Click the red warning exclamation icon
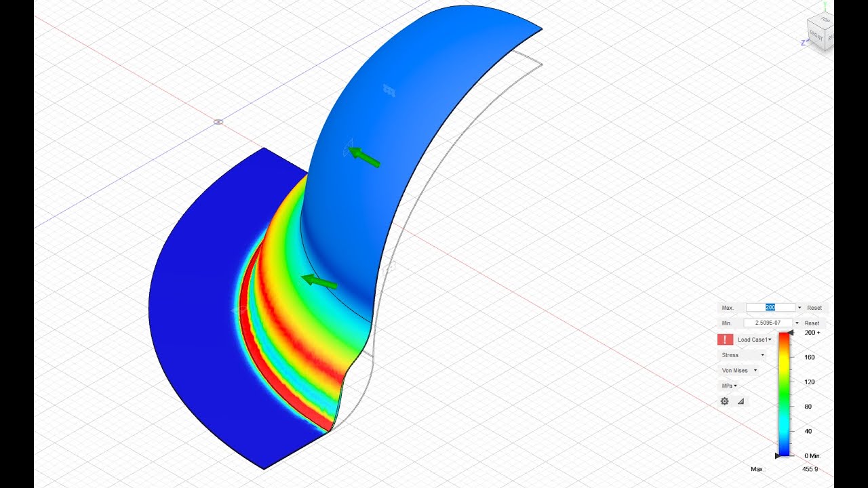This screenshot has height=488, width=868. [725, 340]
